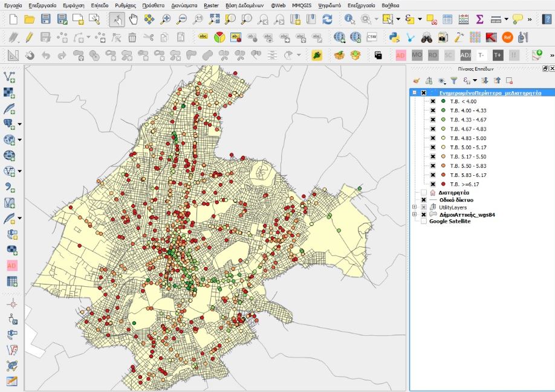The height and width of the screenshot is (392, 555).
Task: Click the T+ toolbar button
Action: 498,55
